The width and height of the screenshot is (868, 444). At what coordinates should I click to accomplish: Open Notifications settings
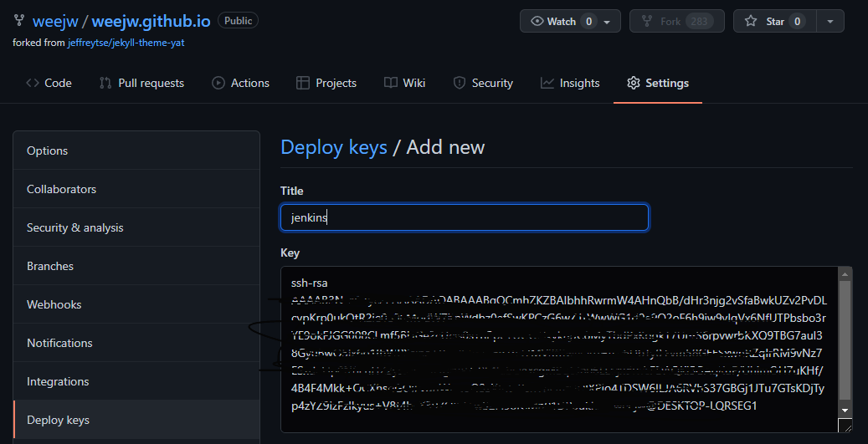pyautogui.click(x=136, y=343)
